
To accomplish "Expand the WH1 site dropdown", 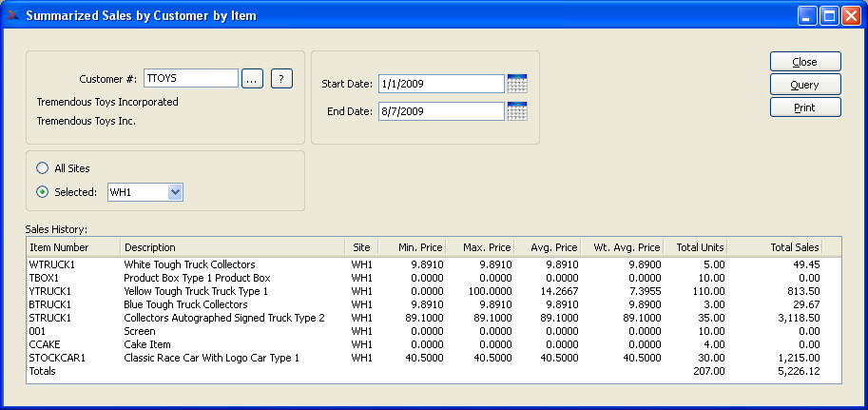I will (x=174, y=192).
